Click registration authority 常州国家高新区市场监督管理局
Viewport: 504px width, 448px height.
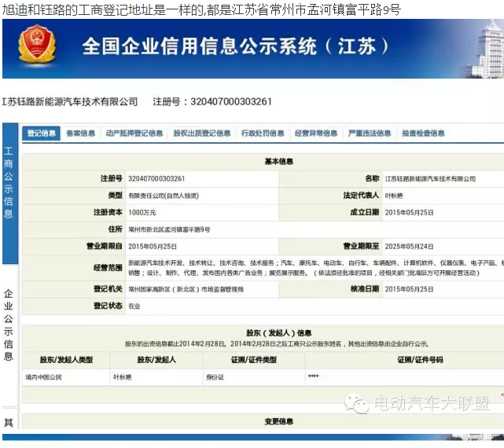[186, 289]
